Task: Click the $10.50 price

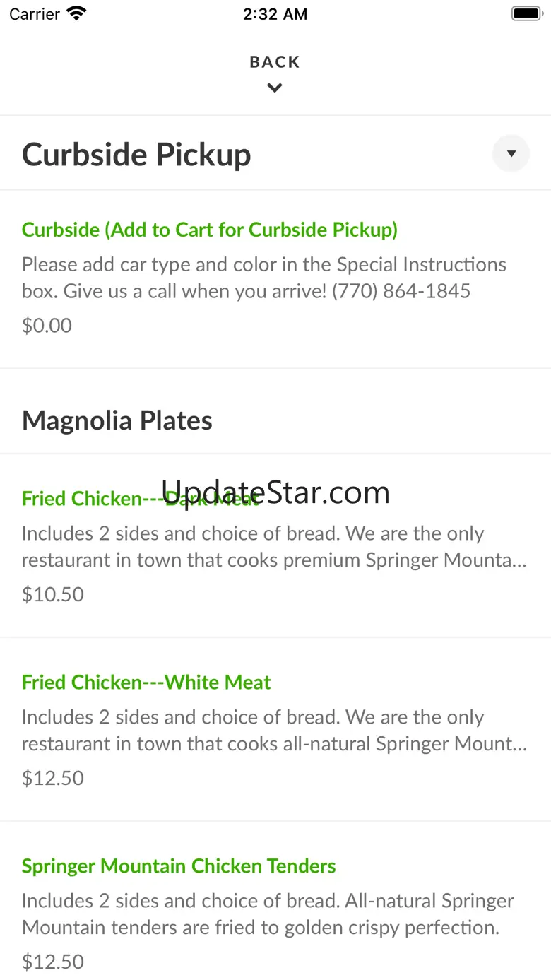Action: coord(53,594)
